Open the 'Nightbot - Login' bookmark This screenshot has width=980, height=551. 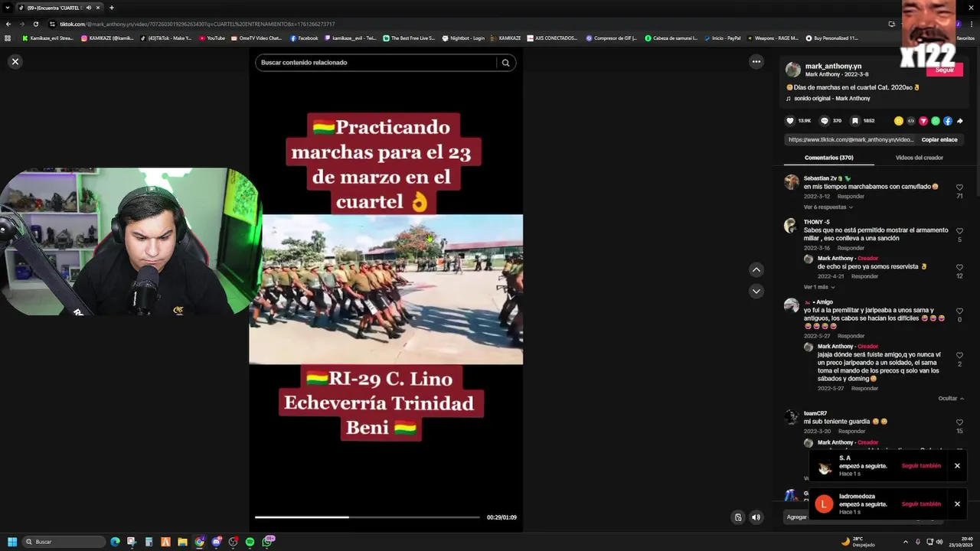463,38
